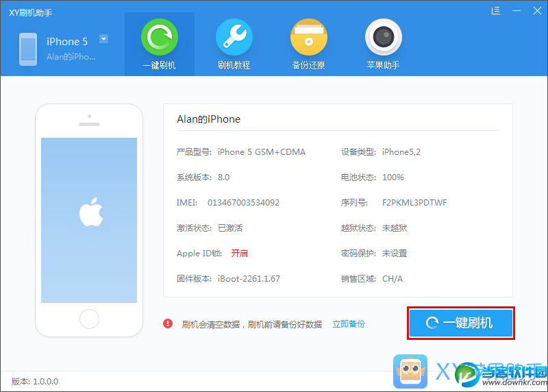Click the XY owl mascot logo

[x=410, y=371]
